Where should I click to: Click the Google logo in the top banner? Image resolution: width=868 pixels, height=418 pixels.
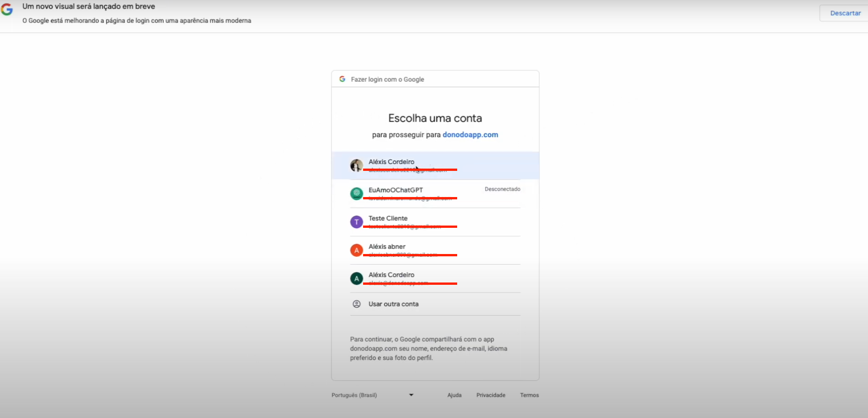[7, 9]
